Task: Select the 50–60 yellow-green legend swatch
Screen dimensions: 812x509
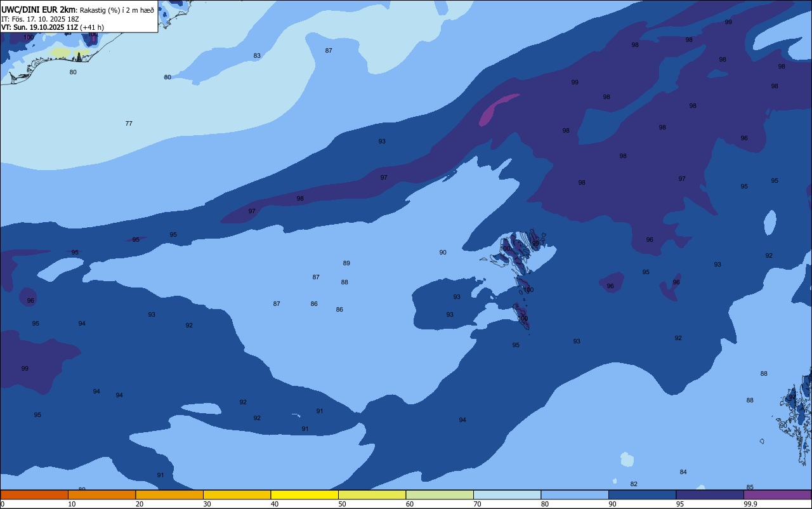Action: coord(372,494)
